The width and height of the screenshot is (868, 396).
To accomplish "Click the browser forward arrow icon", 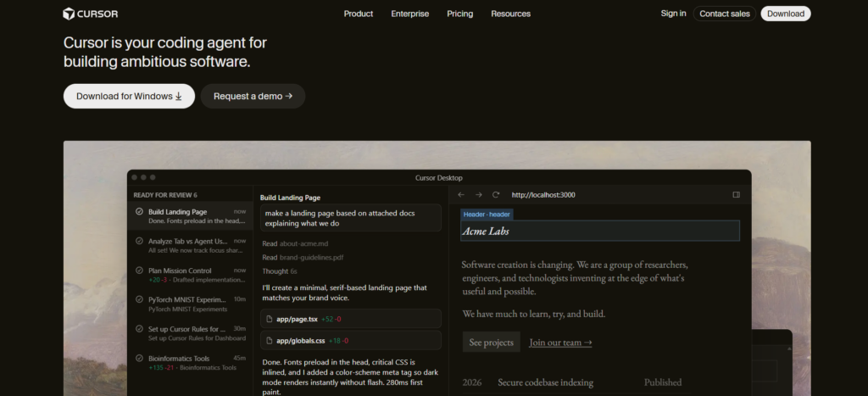I will (x=479, y=195).
